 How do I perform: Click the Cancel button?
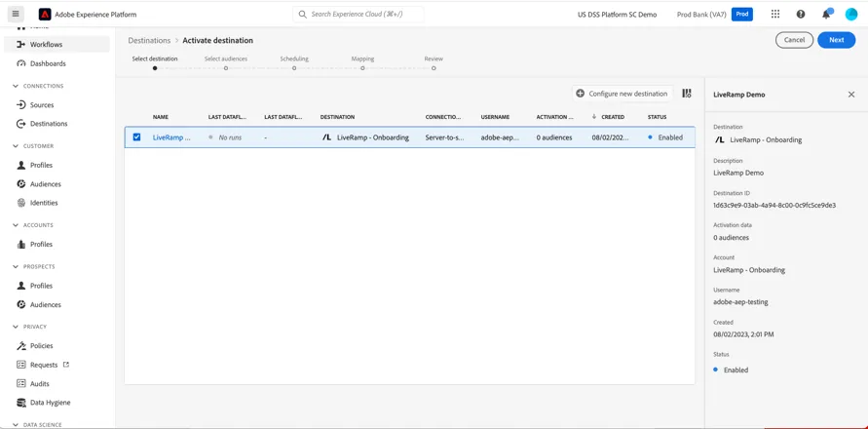[794, 40]
